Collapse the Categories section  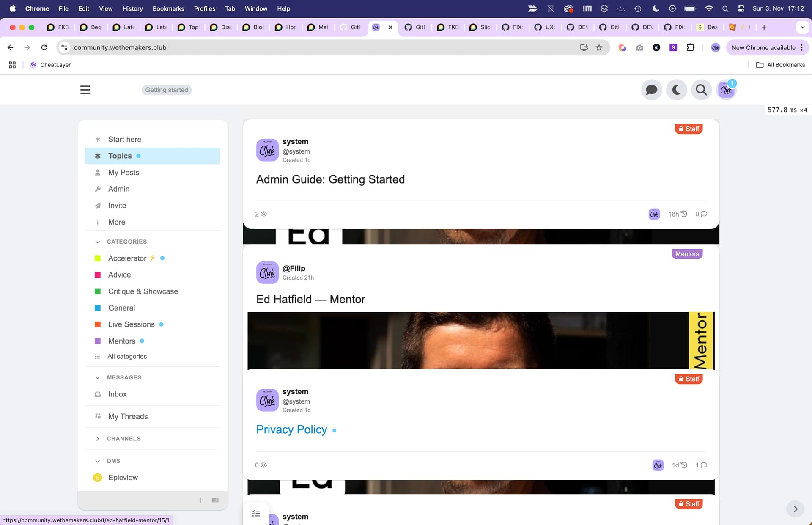tap(98, 242)
